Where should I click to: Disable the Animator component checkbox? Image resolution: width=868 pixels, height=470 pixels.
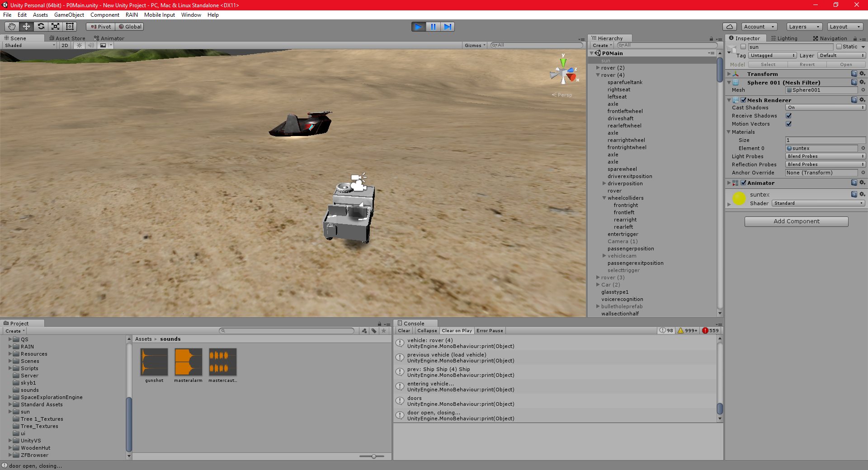coord(743,183)
